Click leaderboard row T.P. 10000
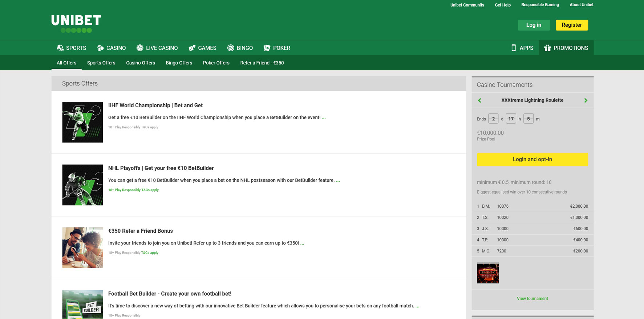The image size is (644, 319). click(532, 240)
